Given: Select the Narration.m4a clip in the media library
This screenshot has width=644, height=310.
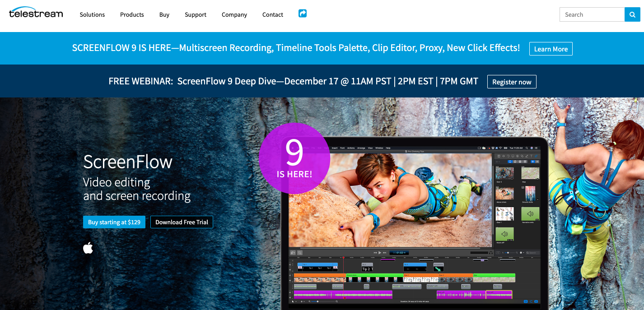Looking at the screenshot, I should pos(530,213).
